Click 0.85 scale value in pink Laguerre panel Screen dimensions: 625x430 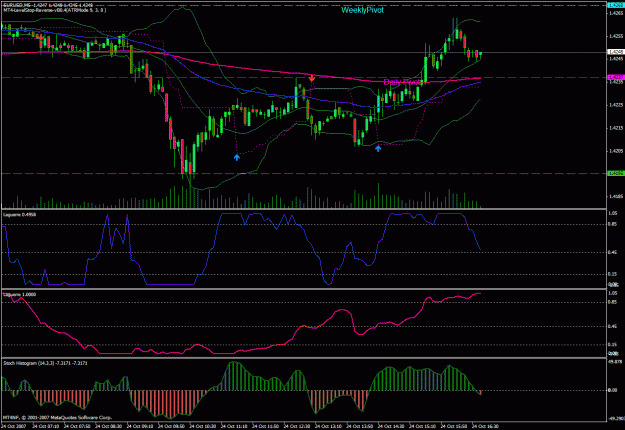(x=613, y=302)
